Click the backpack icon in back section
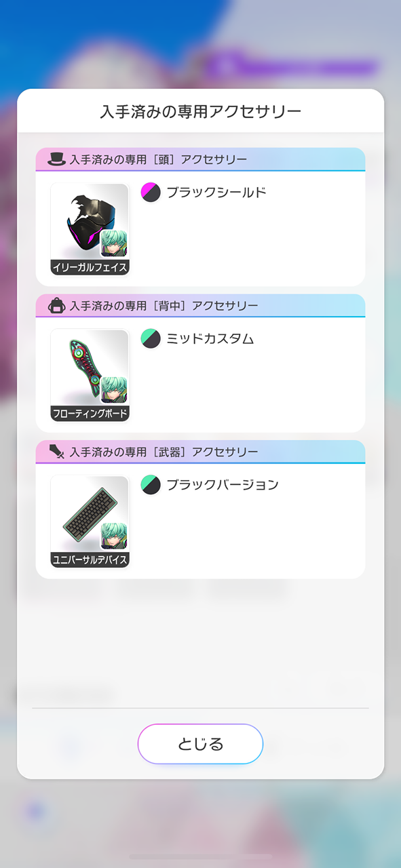The width and height of the screenshot is (401, 868). (56, 306)
